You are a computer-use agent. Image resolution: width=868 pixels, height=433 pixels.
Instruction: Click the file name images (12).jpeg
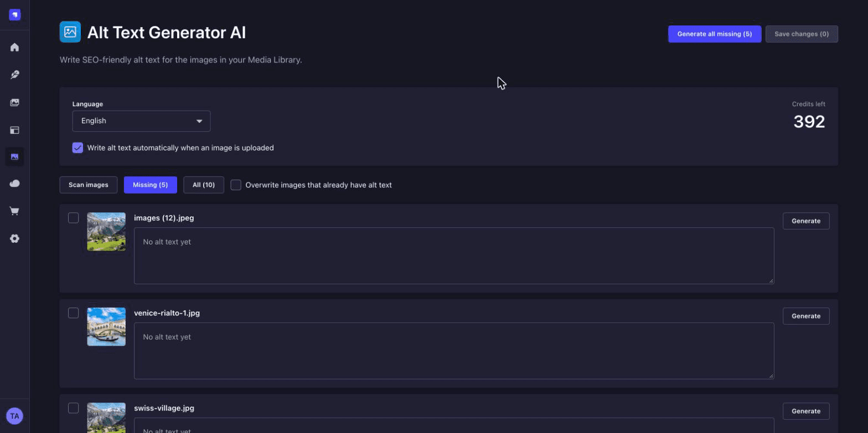pyautogui.click(x=164, y=218)
